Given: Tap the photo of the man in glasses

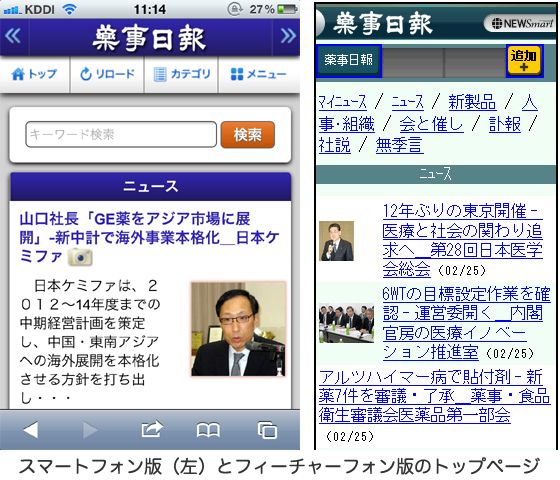Looking at the screenshot, I should point(239,329).
